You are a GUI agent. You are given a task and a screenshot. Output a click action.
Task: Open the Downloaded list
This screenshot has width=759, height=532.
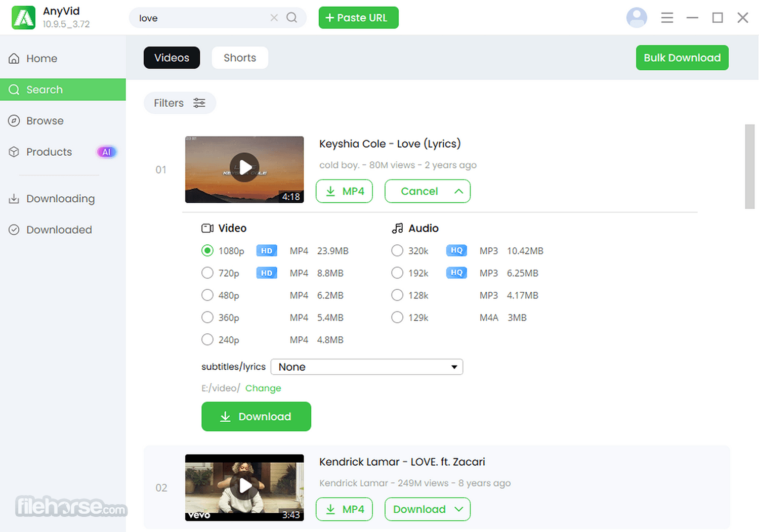(63, 230)
